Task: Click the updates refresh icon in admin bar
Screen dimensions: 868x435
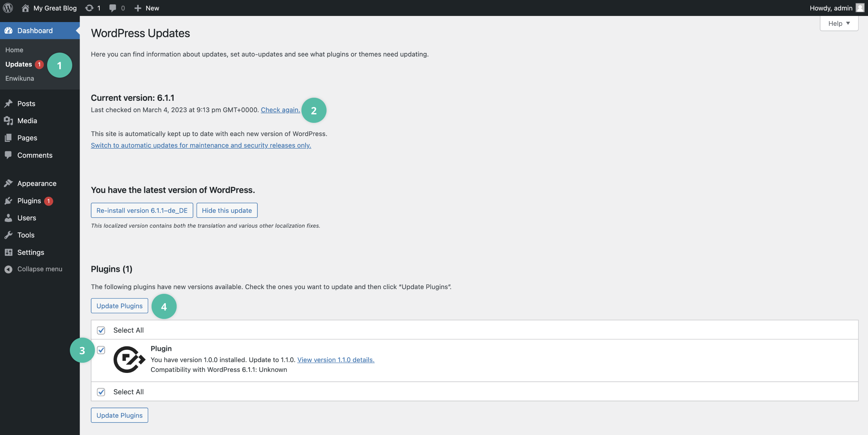Action: tap(89, 8)
